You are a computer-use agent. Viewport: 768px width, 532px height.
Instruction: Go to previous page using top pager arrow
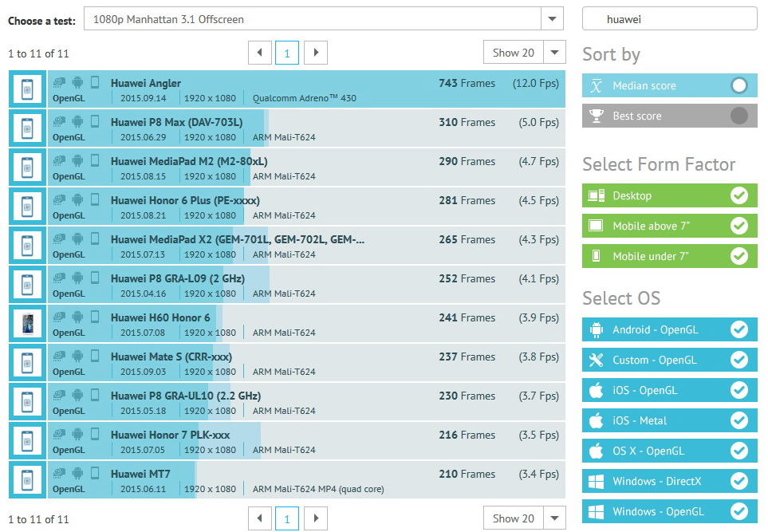[260, 53]
